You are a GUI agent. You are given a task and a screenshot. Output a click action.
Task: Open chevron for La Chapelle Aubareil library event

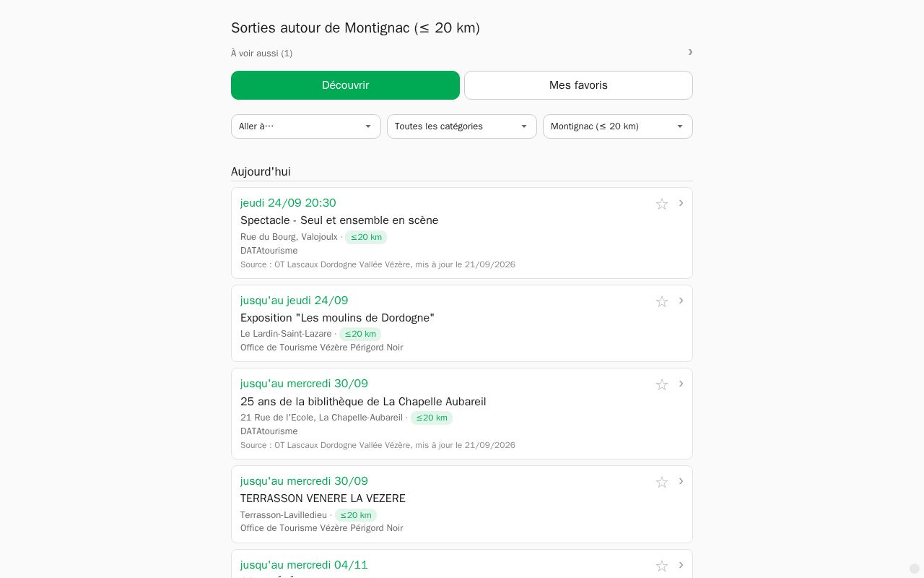tap(681, 384)
